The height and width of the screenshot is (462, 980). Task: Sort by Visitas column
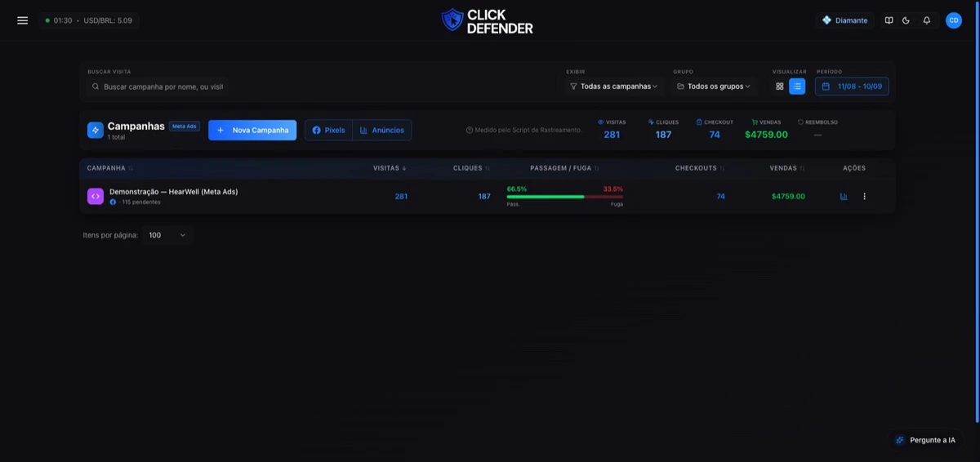point(390,168)
